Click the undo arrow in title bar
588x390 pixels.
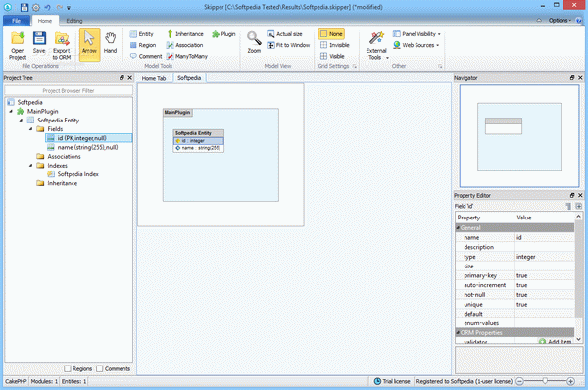tap(47, 7)
